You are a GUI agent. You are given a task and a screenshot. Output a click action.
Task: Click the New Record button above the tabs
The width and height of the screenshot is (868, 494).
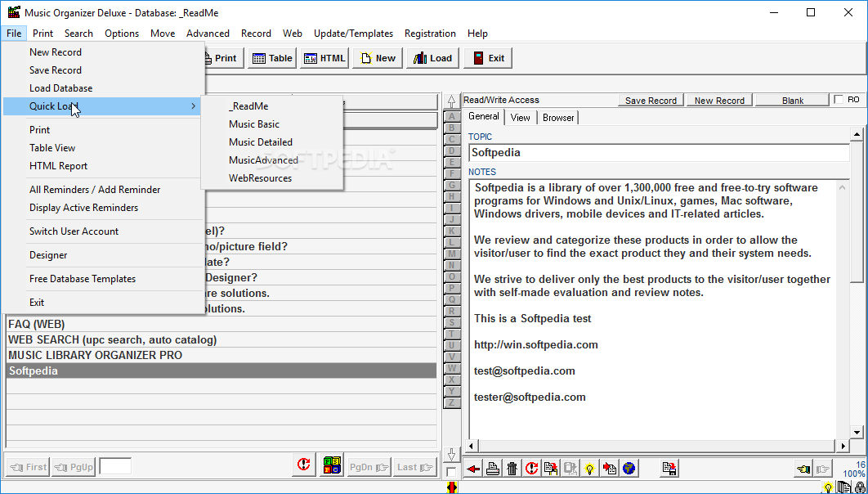tap(719, 101)
